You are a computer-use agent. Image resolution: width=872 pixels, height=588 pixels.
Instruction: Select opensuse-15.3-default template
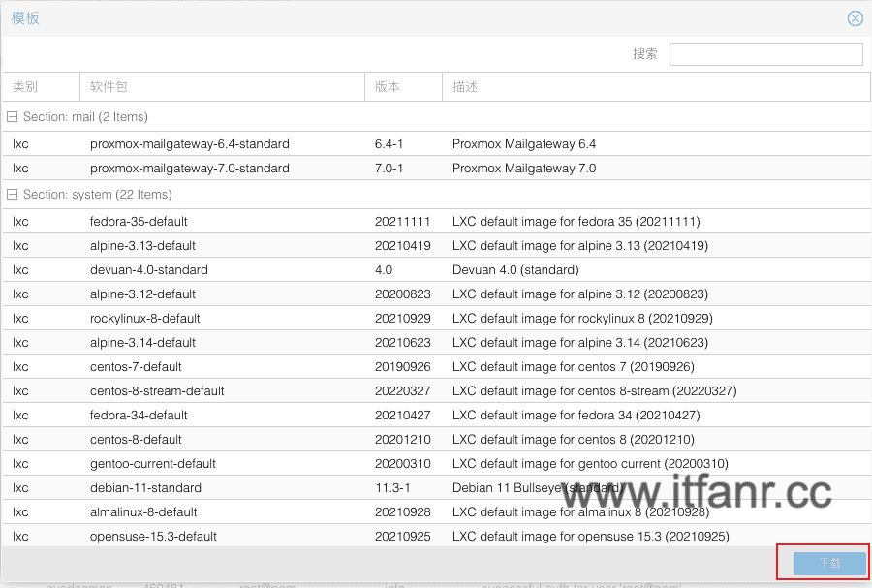pyautogui.click(x=437, y=536)
